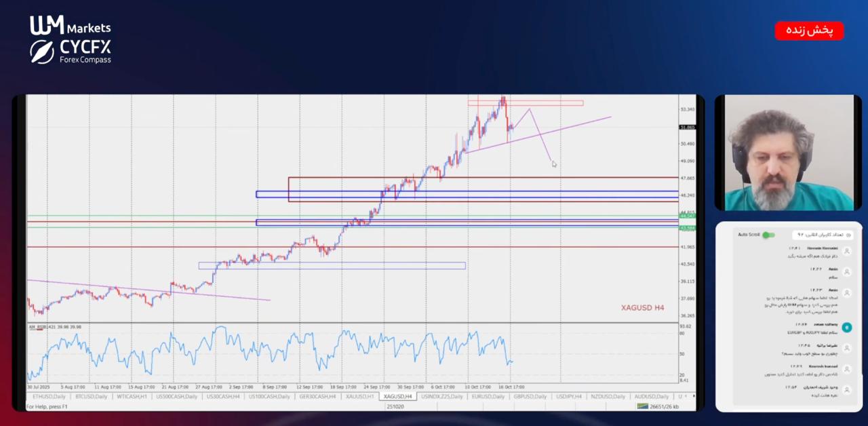Click the teal avatar icon in chat

(846, 327)
